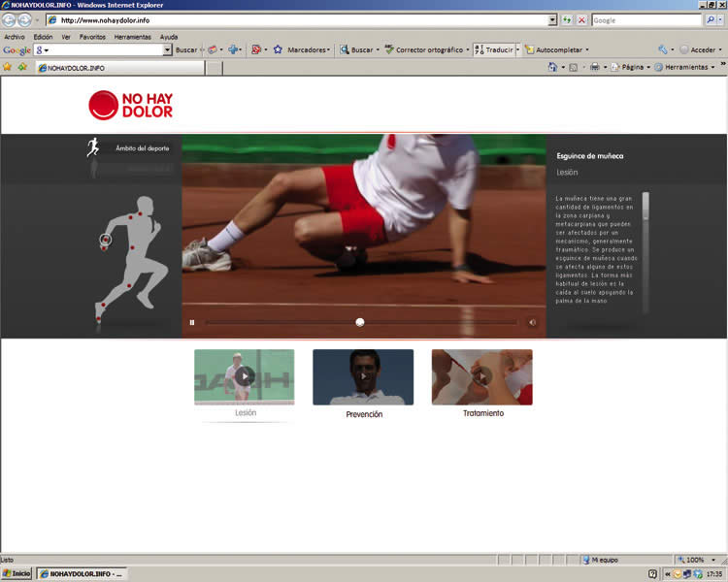Open the Google toolbar search box dropdown
Viewport: 728px width, 582px height.
pos(168,49)
